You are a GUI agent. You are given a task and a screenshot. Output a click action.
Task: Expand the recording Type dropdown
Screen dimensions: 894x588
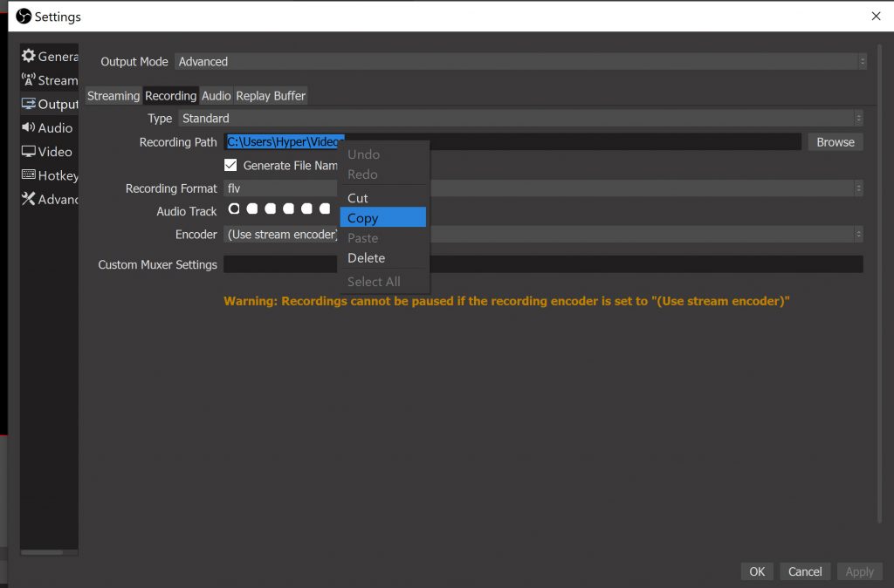pos(520,119)
